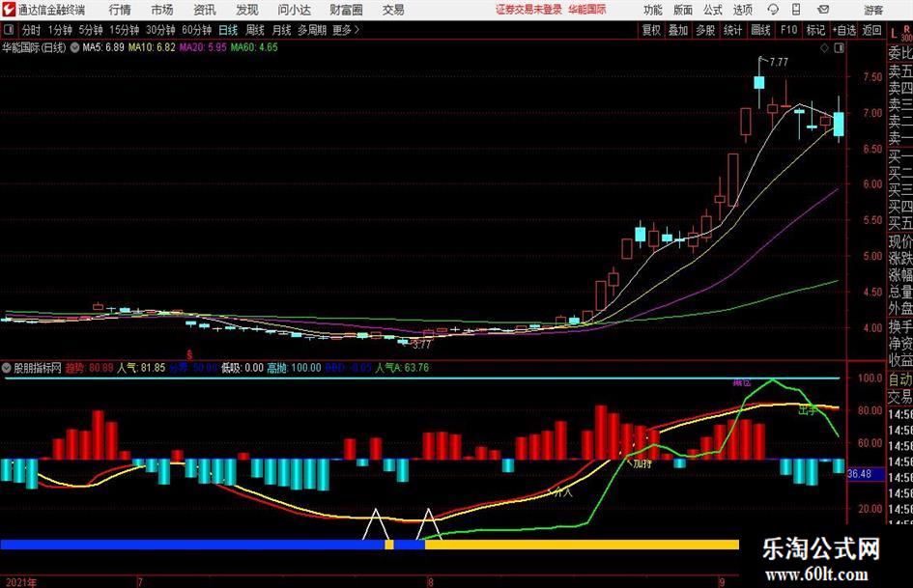Open the 资讯 menu
Viewport: 913px width, 588px height.
[x=205, y=10]
